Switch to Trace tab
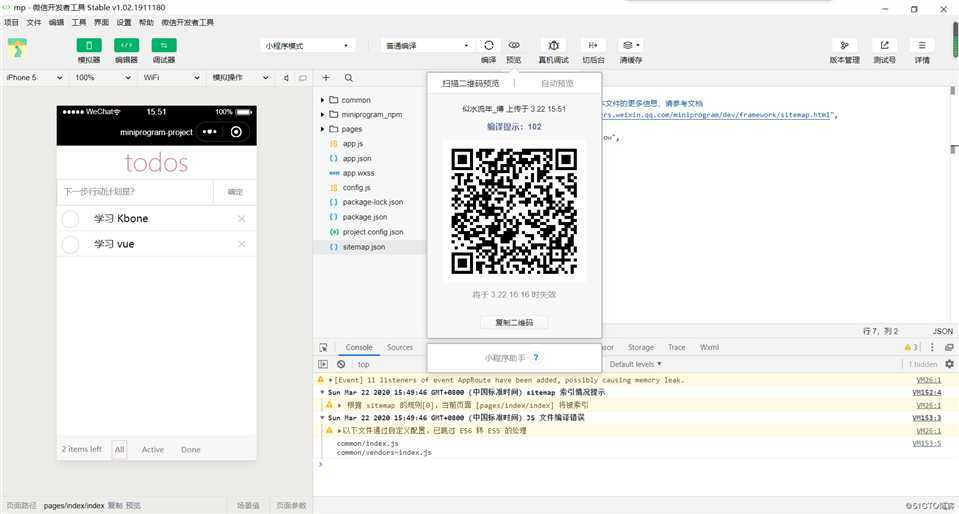Image resolution: width=959 pixels, height=514 pixels. pos(677,348)
